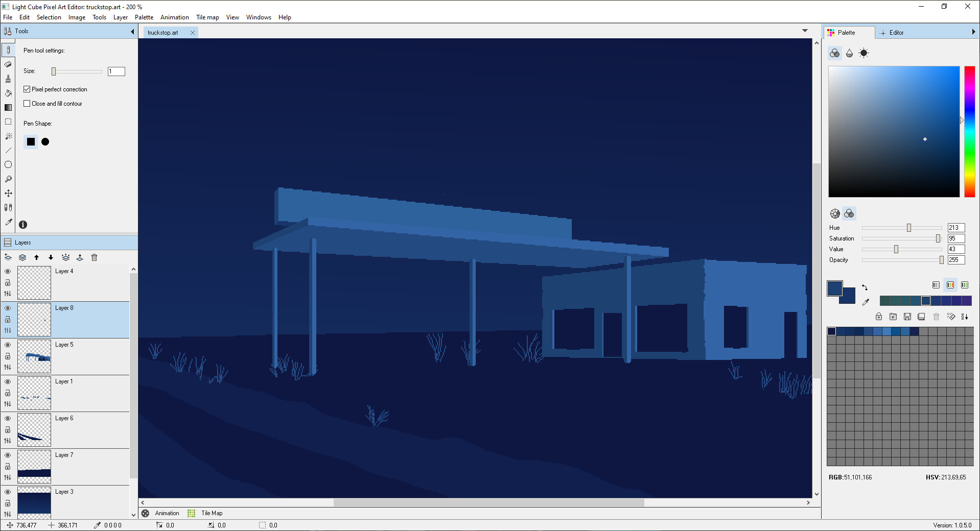Screen dimensions: 980x531
Task: Hide Layer 5 with its eye toggle
Action: [x=7, y=345]
